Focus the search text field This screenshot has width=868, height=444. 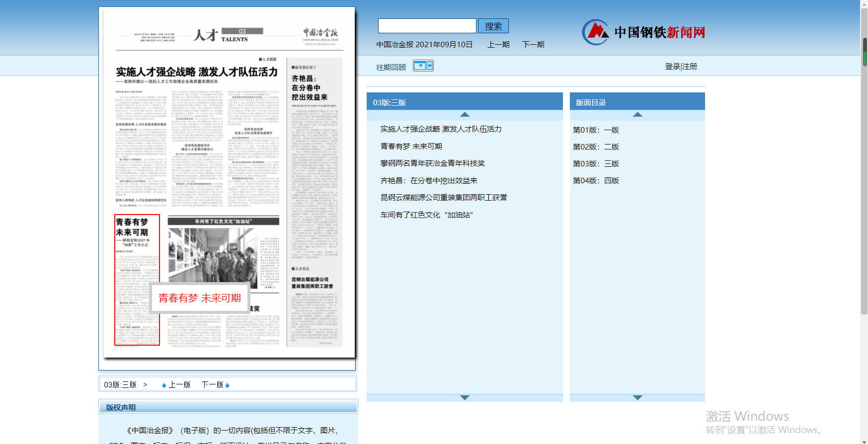[427, 26]
